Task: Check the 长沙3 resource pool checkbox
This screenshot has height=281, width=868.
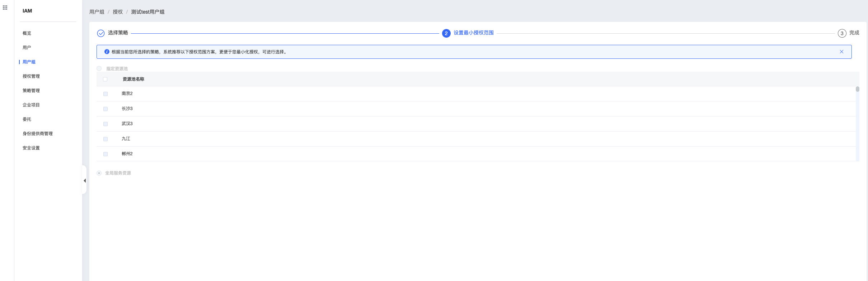Action: [105, 109]
